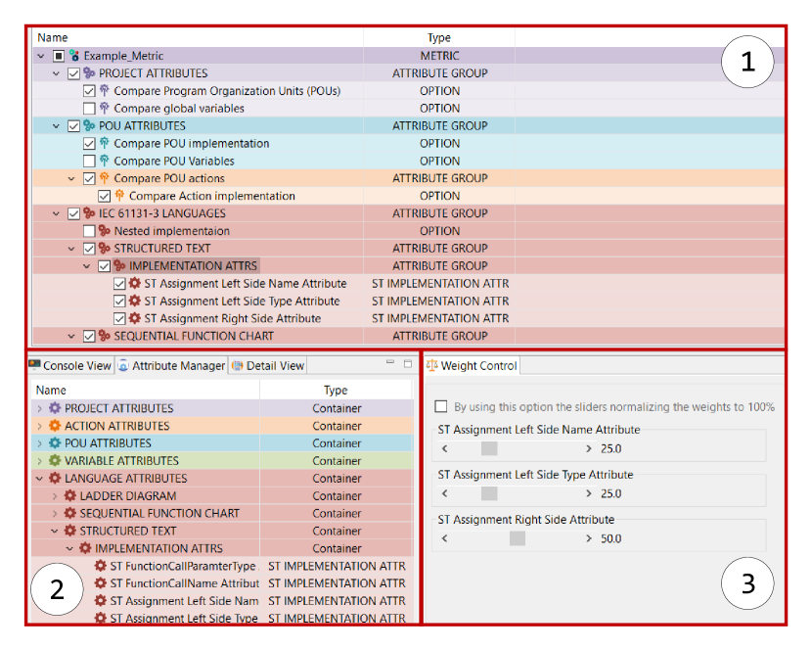Open the Detail View tab
Viewport: 812px width, 650px height.
(268, 365)
